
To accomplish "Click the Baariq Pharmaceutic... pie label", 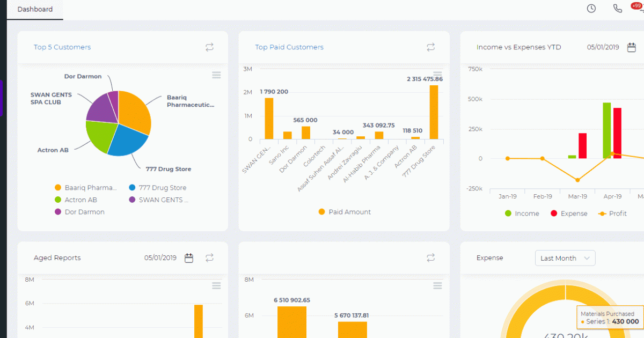I will 191,101.
